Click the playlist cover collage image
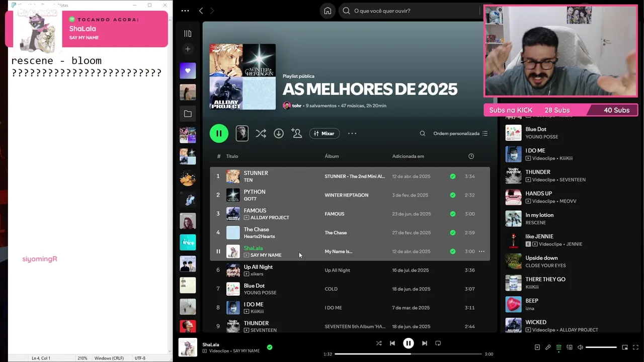Image resolution: width=644 pixels, height=362 pixels. 243,76
